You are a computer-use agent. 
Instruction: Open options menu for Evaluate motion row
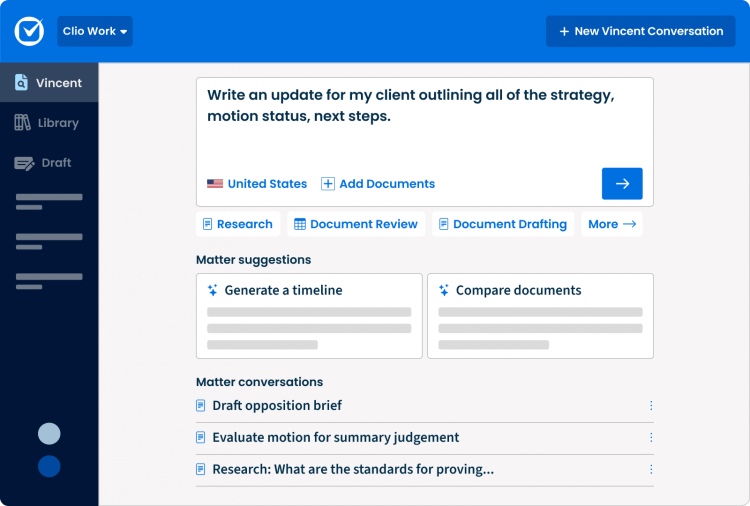651,437
